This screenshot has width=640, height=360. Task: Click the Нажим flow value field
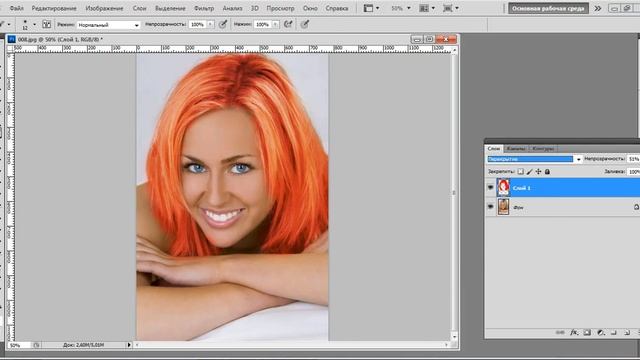tap(262, 24)
